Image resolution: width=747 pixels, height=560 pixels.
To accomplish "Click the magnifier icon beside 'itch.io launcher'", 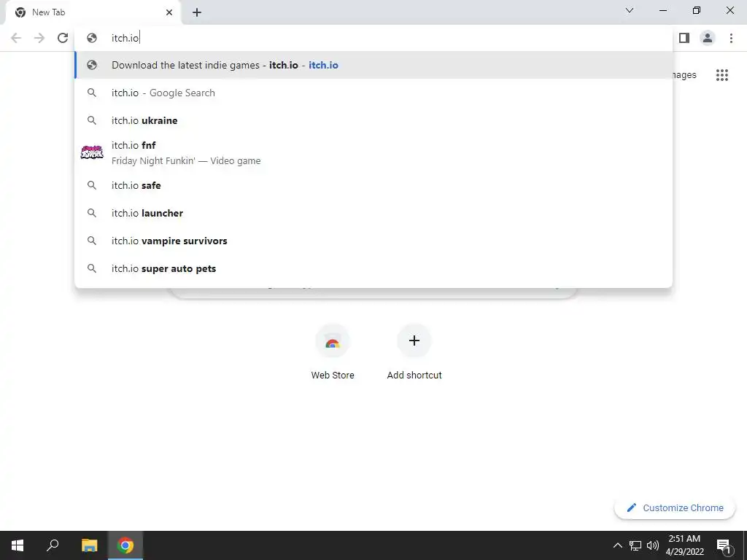I will pyautogui.click(x=92, y=213).
